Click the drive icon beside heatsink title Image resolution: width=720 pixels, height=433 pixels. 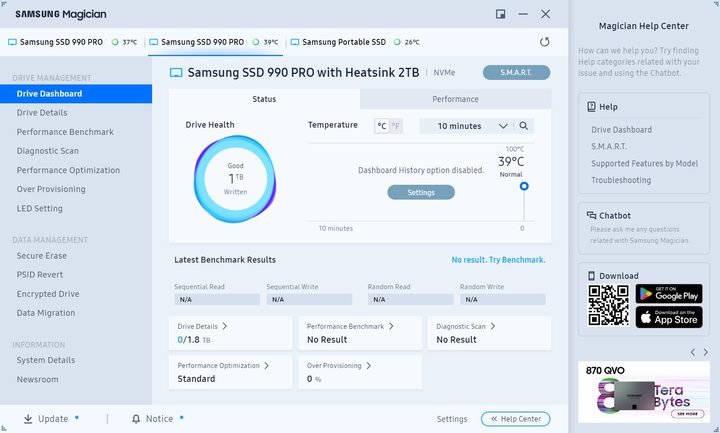(176, 73)
